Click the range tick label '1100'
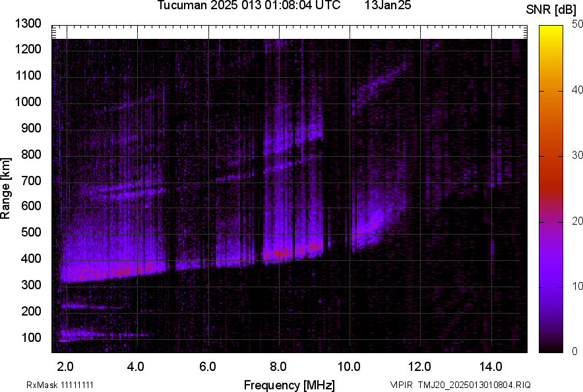This screenshot has width=583, height=392. point(28,75)
